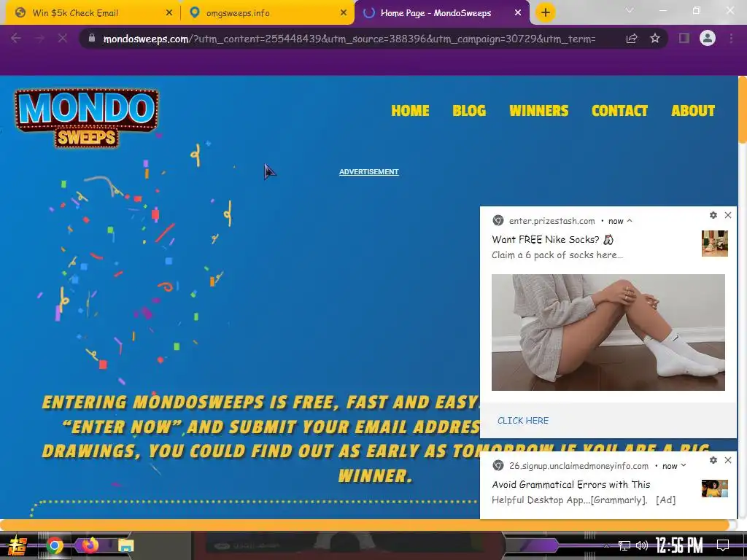The height and width of the screenshot is (560, 747).
Task: Stop loading the page with the X button
Action: click(x=63, y=38)
